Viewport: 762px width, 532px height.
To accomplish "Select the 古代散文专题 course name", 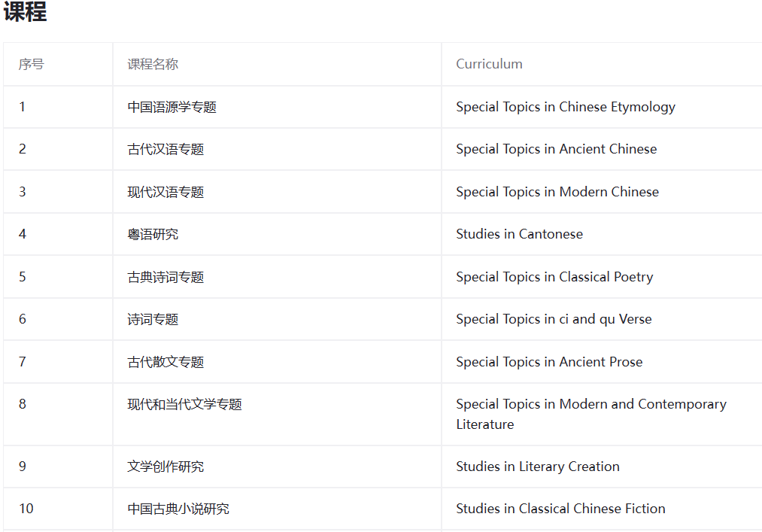I will [x=165, y=362].
